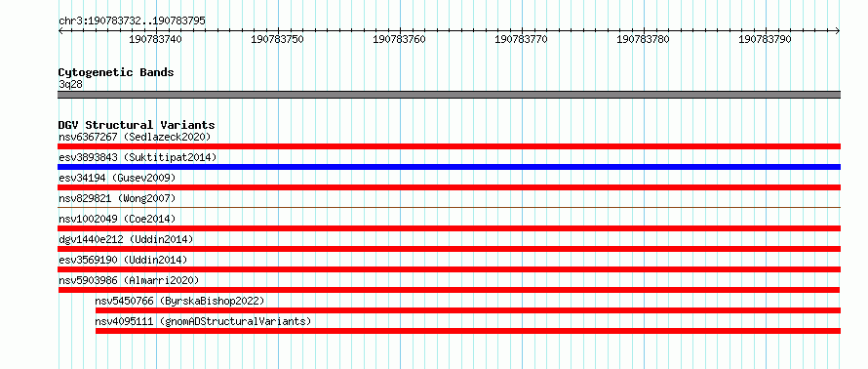
Task: Select the red bar for nsv1002049
Action: (x=449, y=228)
